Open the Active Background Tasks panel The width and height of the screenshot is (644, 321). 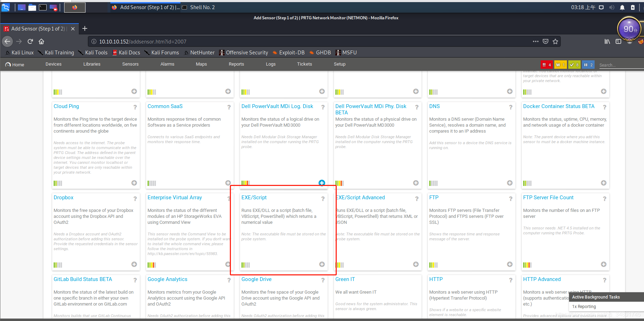[606, 297]
